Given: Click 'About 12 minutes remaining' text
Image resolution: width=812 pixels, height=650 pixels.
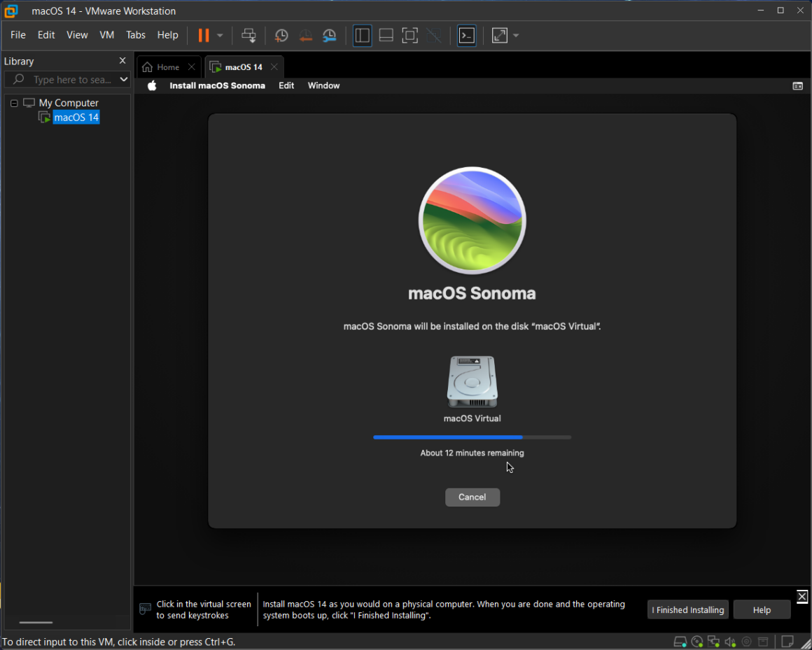Looking at the screenshot, I should 472,453.
